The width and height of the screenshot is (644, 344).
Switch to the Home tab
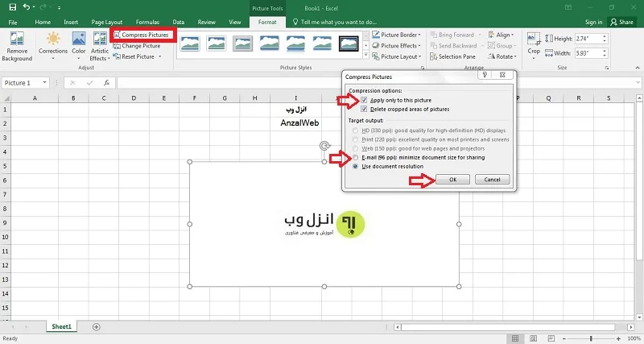[43, 23]
